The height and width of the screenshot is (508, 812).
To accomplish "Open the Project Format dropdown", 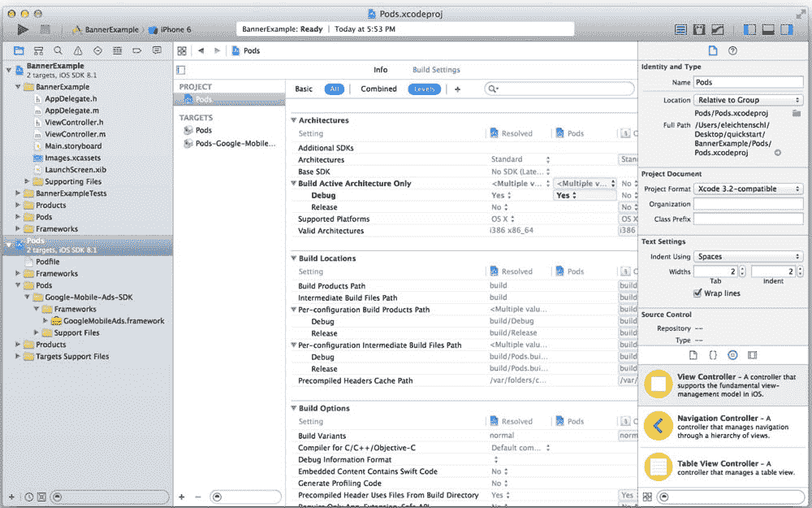I will 747,189.
